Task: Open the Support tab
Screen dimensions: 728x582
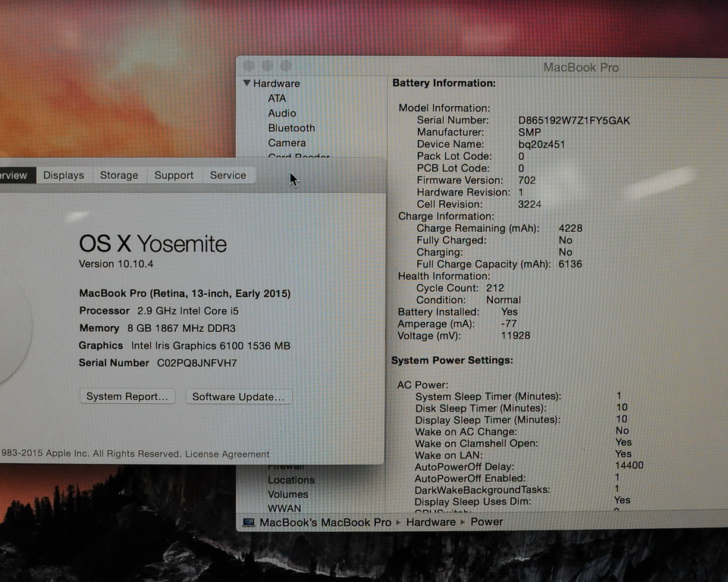Action: click(174, 176)
